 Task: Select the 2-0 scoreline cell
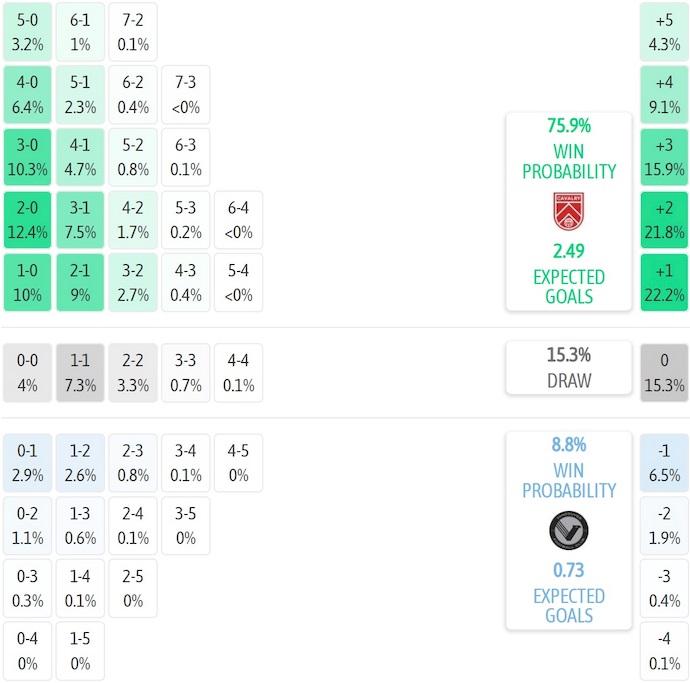pyautogui.click(x=27, y=221)
